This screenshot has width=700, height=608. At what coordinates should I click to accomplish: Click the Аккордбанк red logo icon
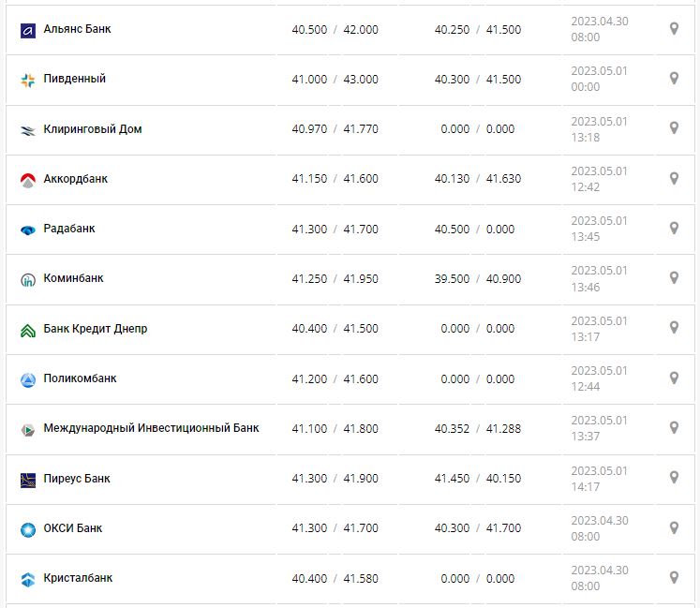click(x=27, y=180)
